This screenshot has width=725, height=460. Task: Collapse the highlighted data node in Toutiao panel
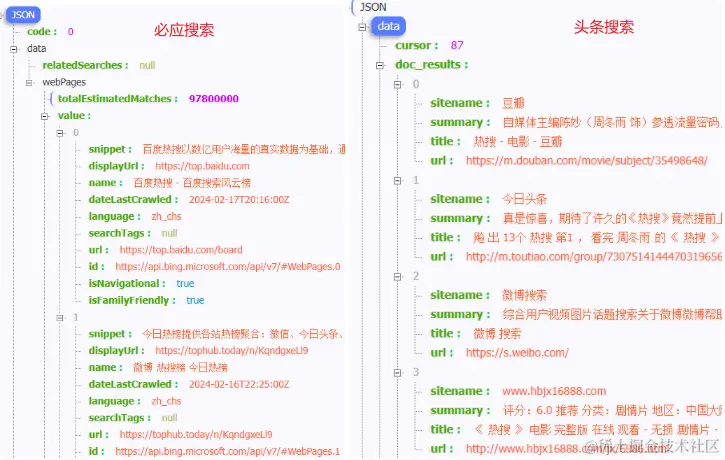[362, 27]
